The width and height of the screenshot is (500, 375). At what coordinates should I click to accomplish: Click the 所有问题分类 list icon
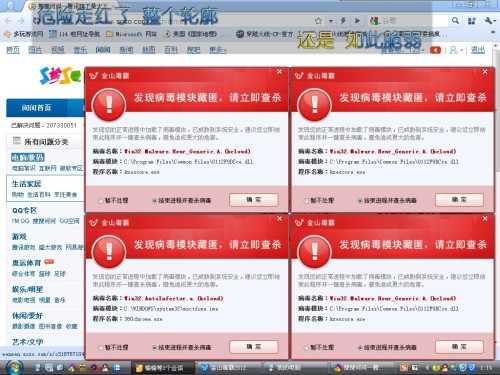(x=17, y=141)
